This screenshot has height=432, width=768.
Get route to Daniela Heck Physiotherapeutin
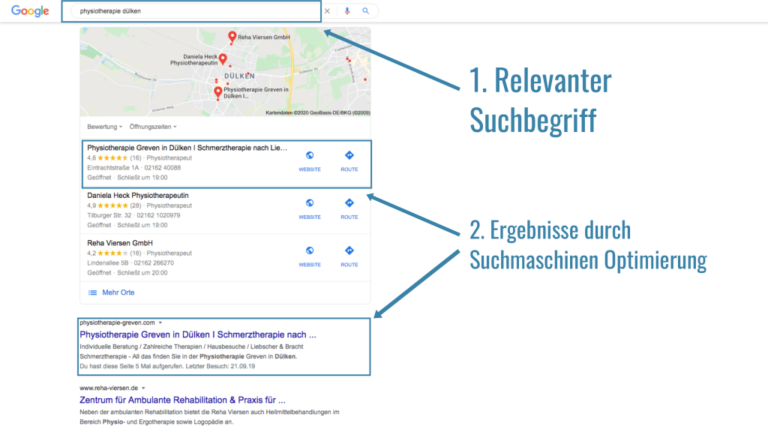pos(349,209)
